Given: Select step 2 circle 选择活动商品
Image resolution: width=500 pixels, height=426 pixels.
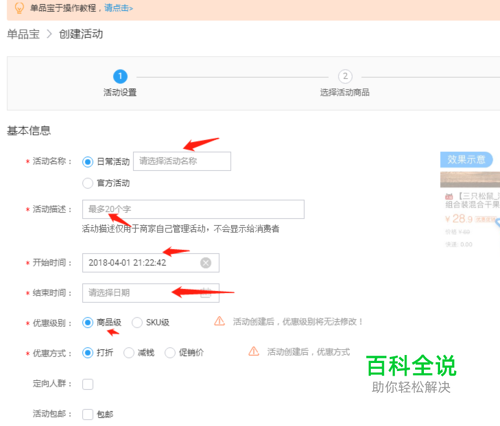Looking at the screenshot, I should (x=345, y=76).
